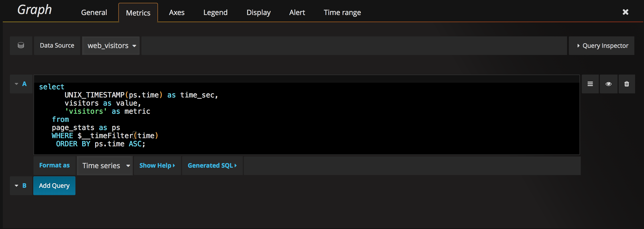
Task: Open the web_visitors data source dropdown
Action: [x=111, y=46]
